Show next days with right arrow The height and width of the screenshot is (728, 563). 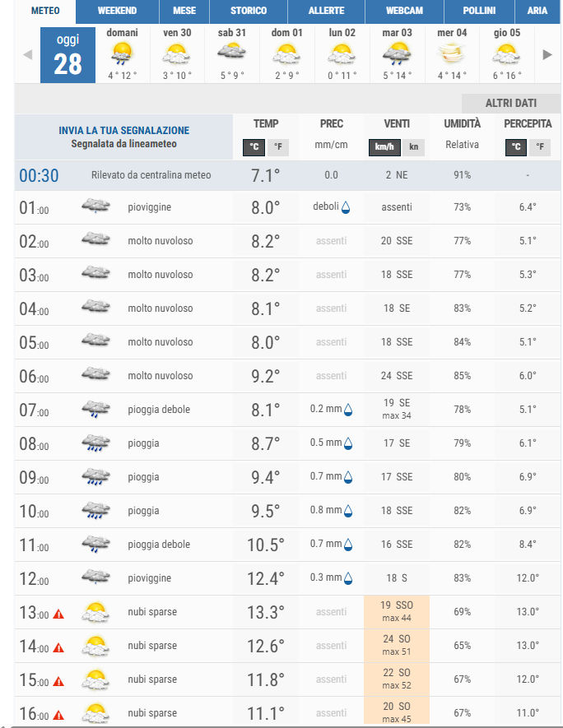tap(547, 55)
